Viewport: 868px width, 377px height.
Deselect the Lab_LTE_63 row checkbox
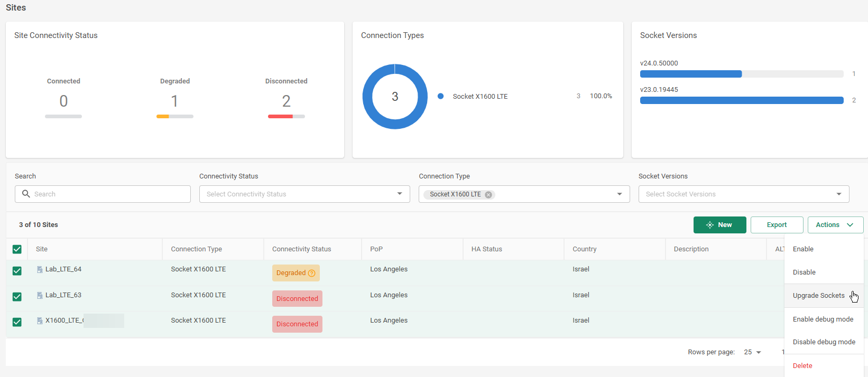click(x=17, y=297)
